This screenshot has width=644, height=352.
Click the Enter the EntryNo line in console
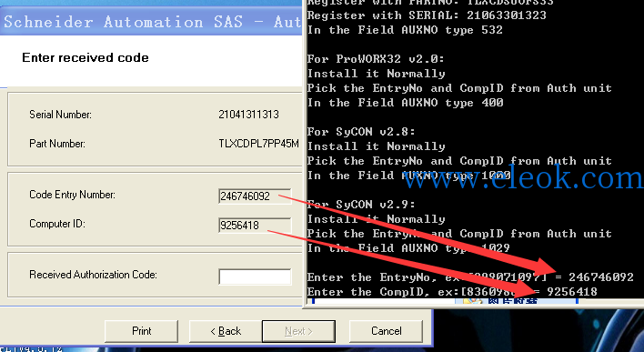coord(470,277)
